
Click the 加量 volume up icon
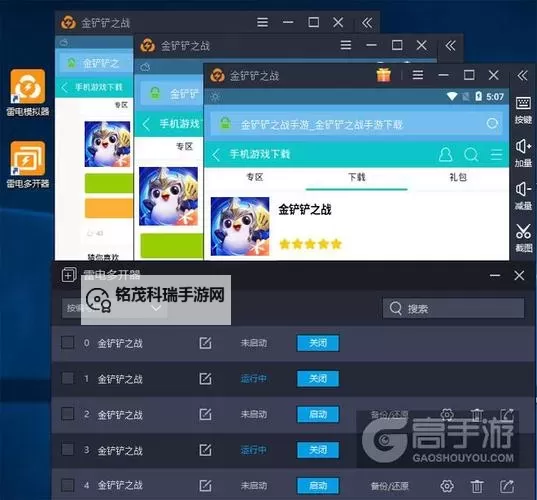(523, 153)
